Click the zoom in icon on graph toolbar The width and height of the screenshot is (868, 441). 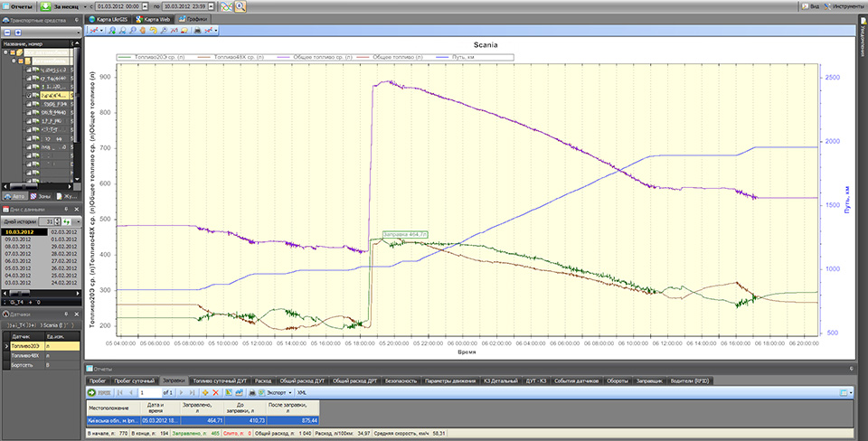(112, 31)
